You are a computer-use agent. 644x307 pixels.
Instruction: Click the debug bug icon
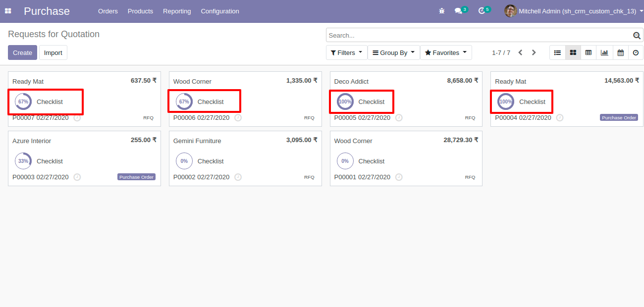click(442, 11)
